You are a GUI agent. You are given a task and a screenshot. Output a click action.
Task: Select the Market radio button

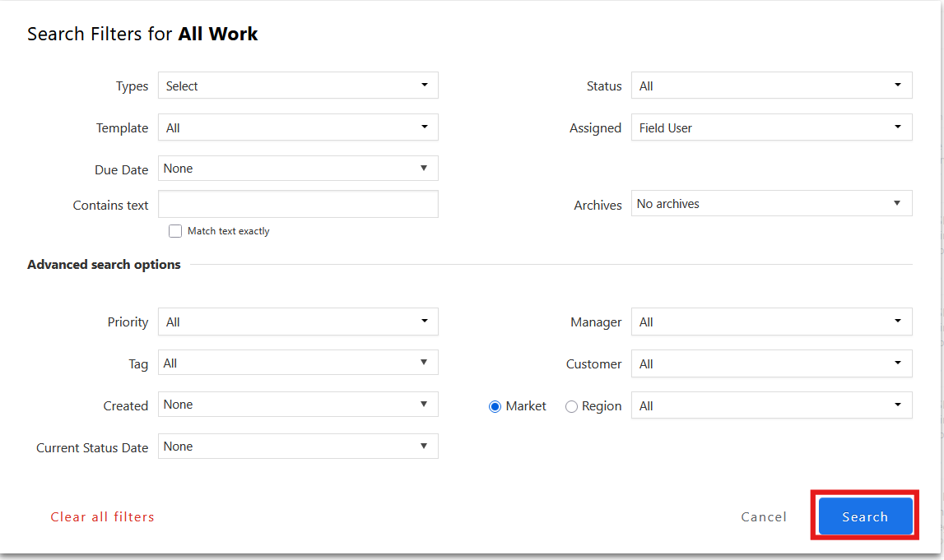[x=495, y=406]
